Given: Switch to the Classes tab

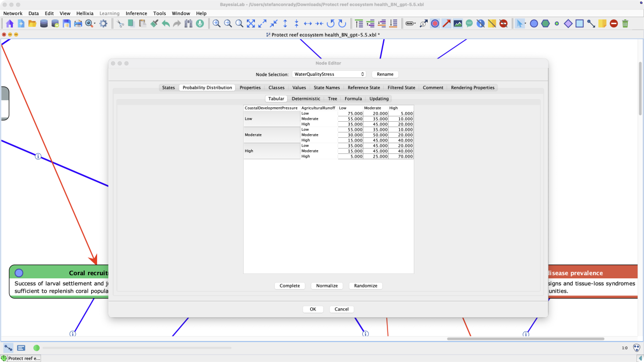Looking at the screenshot, I should (x=276, y=87).
